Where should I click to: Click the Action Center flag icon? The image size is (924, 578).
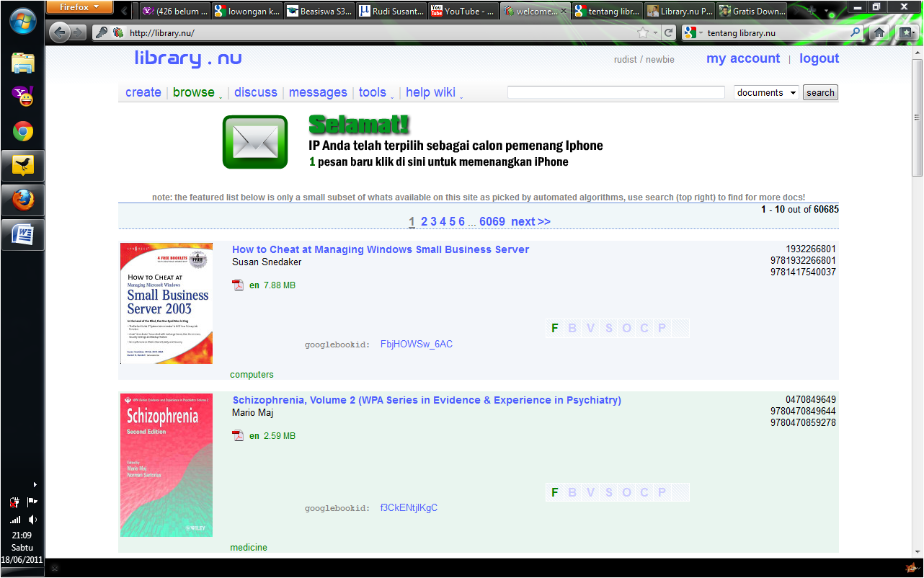pos(32,502)
